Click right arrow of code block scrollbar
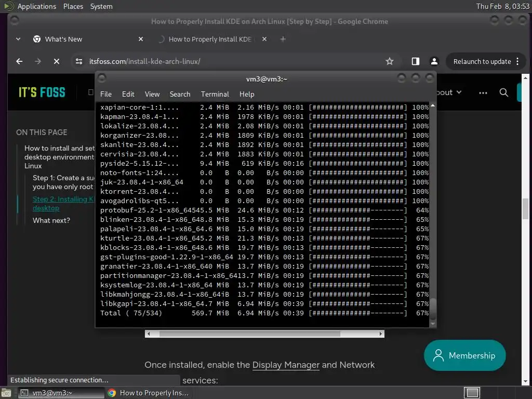Screen dimensions: 532x399 click(381, 334)
